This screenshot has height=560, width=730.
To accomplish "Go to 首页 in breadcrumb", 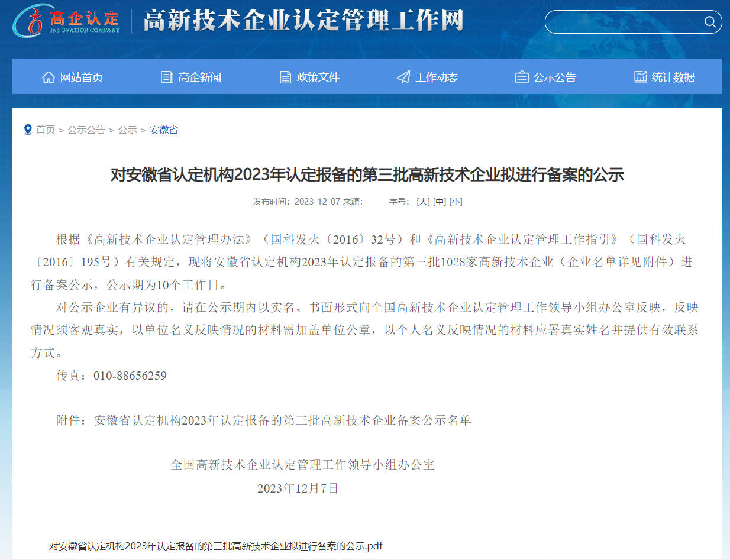I will [46, 130].
